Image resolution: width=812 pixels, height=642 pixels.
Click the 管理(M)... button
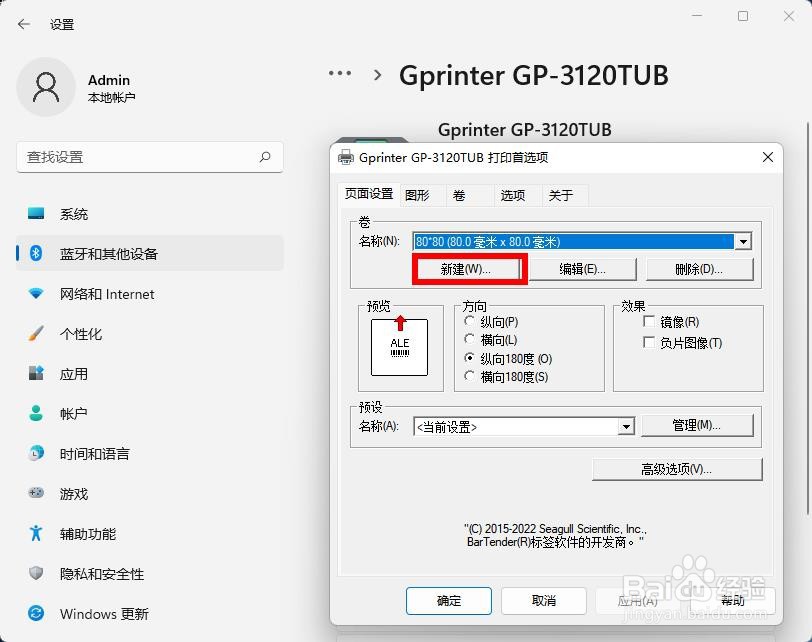[x=697, y=426]
